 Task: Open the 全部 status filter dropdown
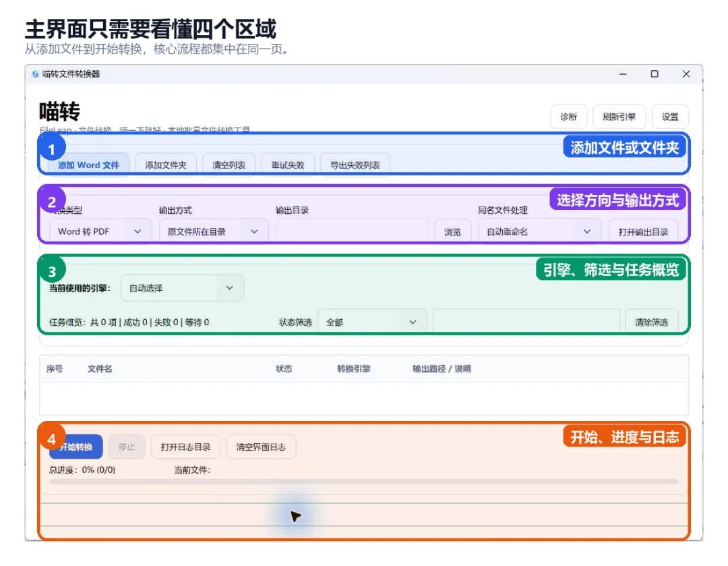click(372, 322)
